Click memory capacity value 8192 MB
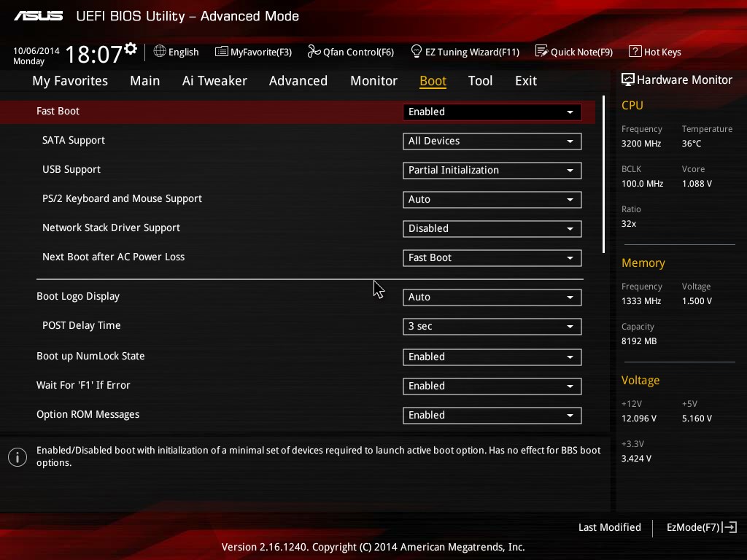The width and height of the screenshot is (747, 560). 639,341
